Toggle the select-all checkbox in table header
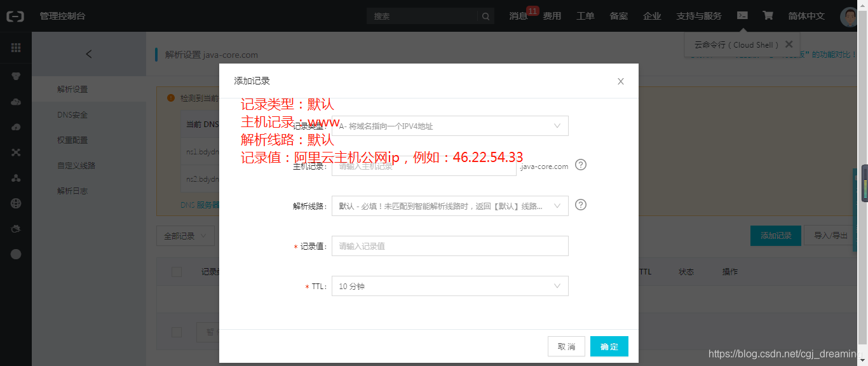This screenshot has width=868, height=366. point(177,272)
